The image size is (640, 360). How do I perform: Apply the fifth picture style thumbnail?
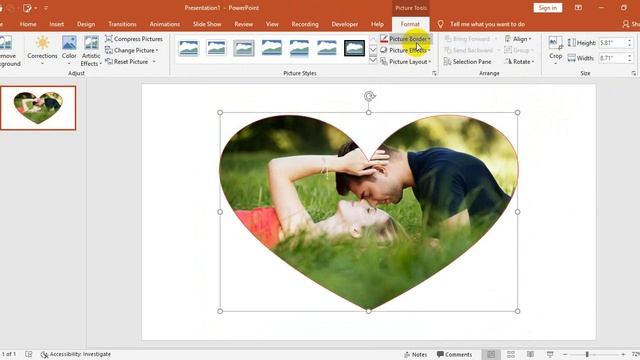[299, 48]
